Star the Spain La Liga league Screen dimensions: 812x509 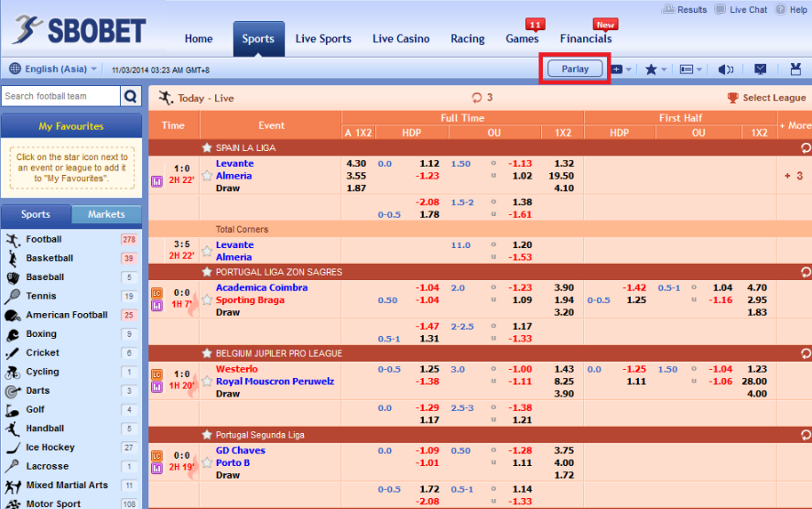[207, 148]
